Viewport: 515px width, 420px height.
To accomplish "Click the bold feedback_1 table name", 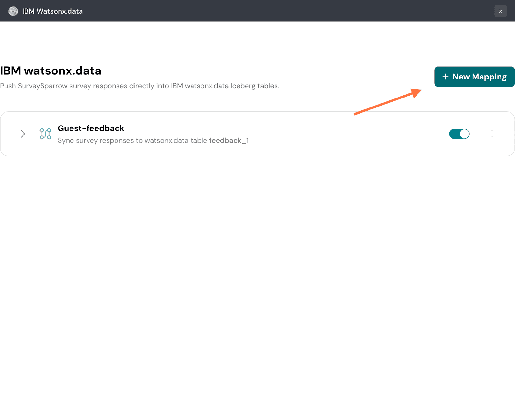I will click(x=229, y=141).
